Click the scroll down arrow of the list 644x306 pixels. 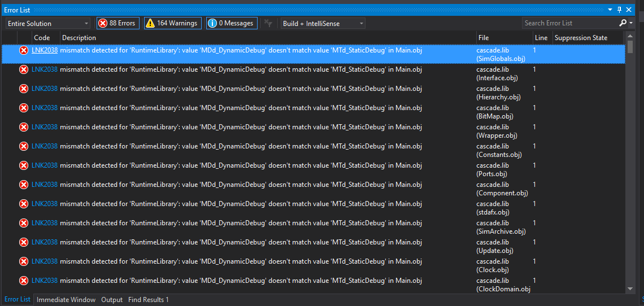pyautogui.click(x=630, y=288)
